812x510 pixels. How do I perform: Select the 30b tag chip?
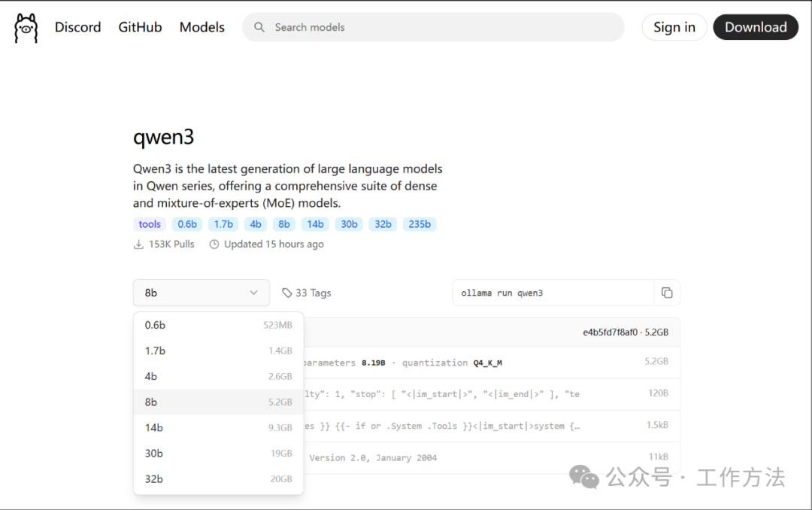[x=349, y=224]
